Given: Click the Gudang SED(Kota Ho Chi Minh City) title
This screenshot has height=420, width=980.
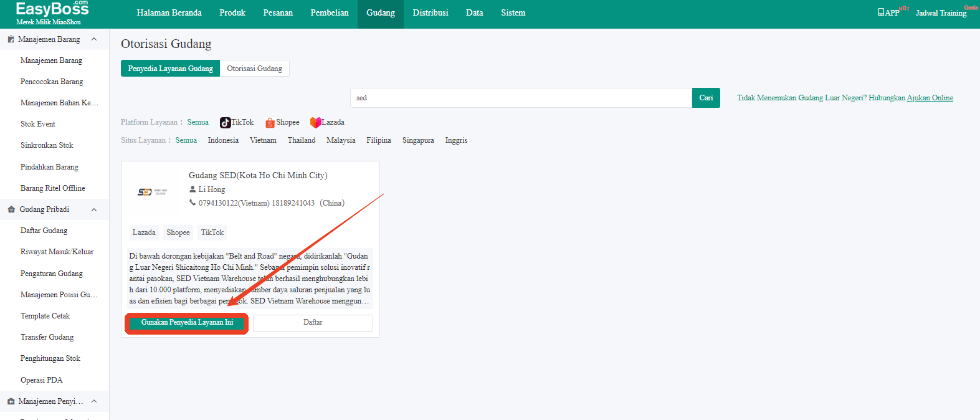Looking at the screenshot, I should pyautogui.click(x=258, y=176).
